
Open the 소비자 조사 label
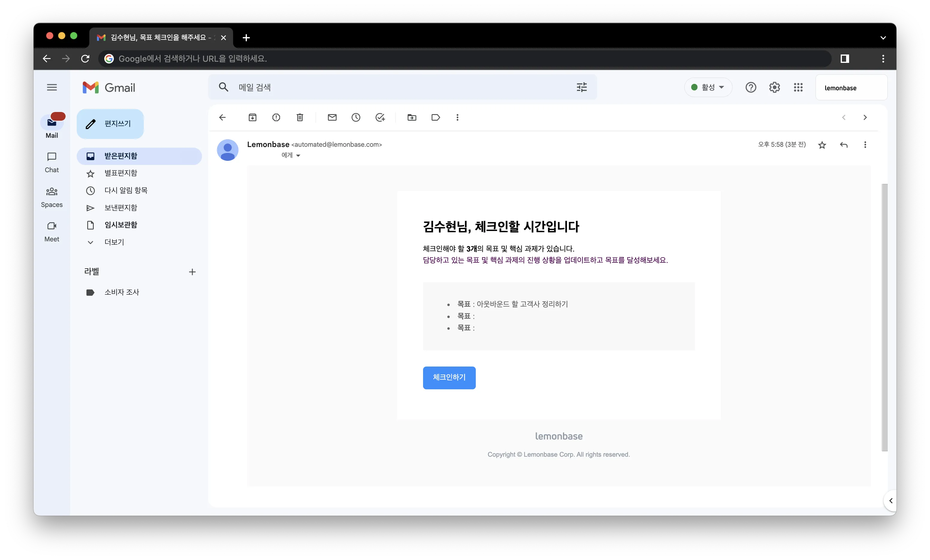[139, 293]
